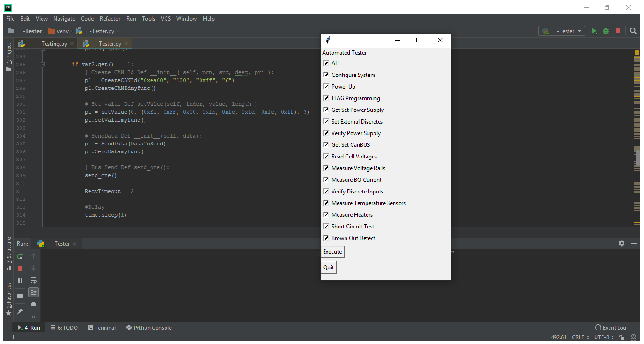This screenshot has width=644, height=344.
Task: Switch to the Testing.py editor tab
Action: [x=54, y=44]
